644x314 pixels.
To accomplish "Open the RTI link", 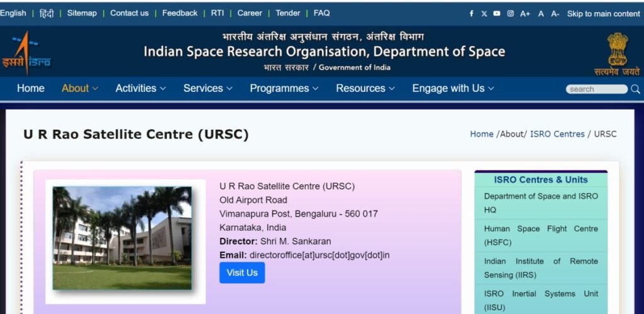I will (218, 13).
